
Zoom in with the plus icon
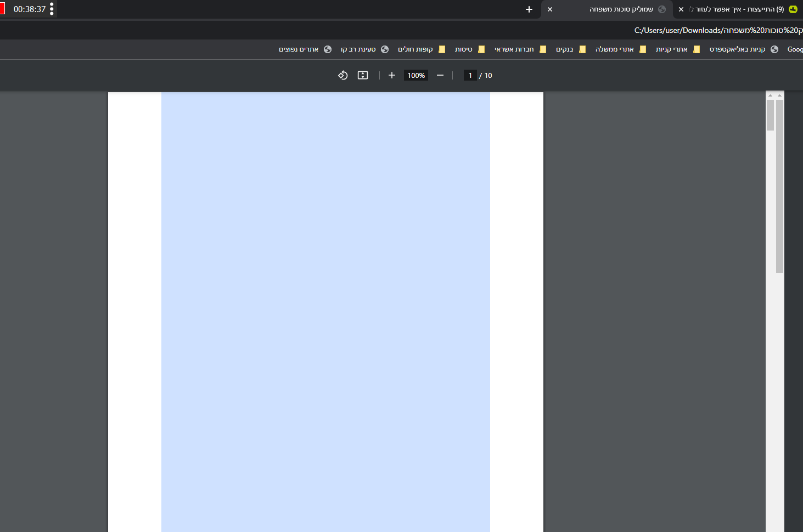[x=392, y=75]
